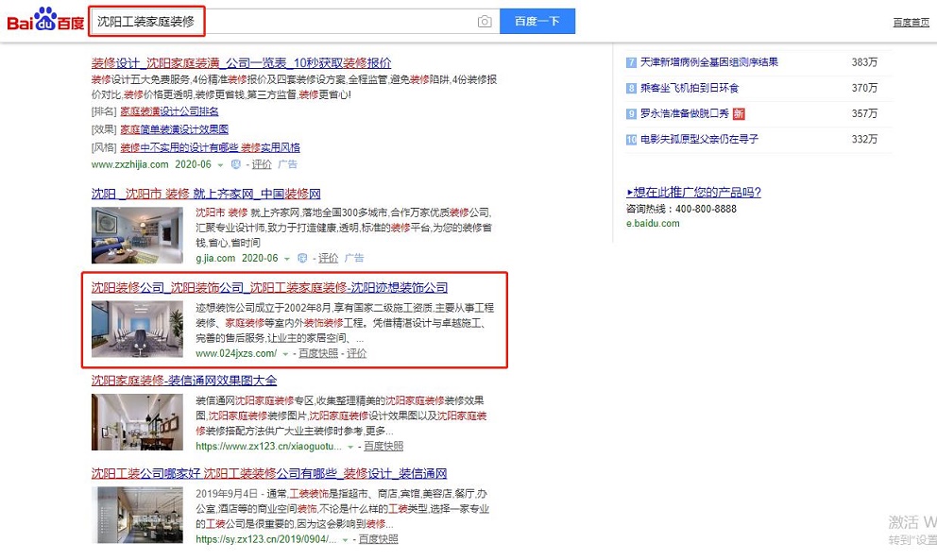Image resolution: width=937 pixels, height=560 pixels.
Task: Open thumbnail of 齐家网 living room result
Action: 137,235
